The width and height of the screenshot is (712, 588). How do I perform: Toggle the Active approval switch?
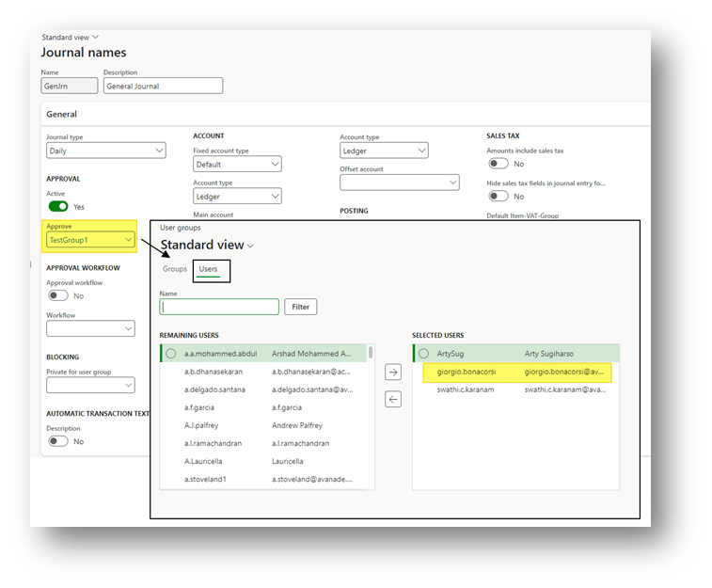tap(58, 206)
